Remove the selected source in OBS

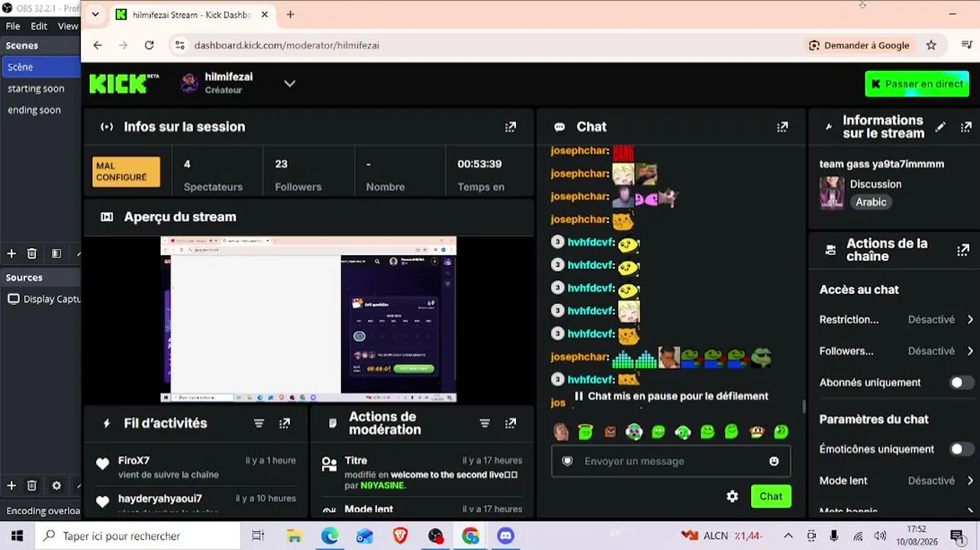[32, 486]
